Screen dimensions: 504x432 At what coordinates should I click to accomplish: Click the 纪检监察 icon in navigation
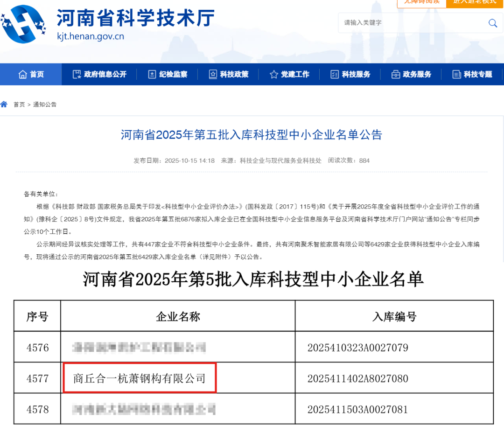[x=152, y=74]
